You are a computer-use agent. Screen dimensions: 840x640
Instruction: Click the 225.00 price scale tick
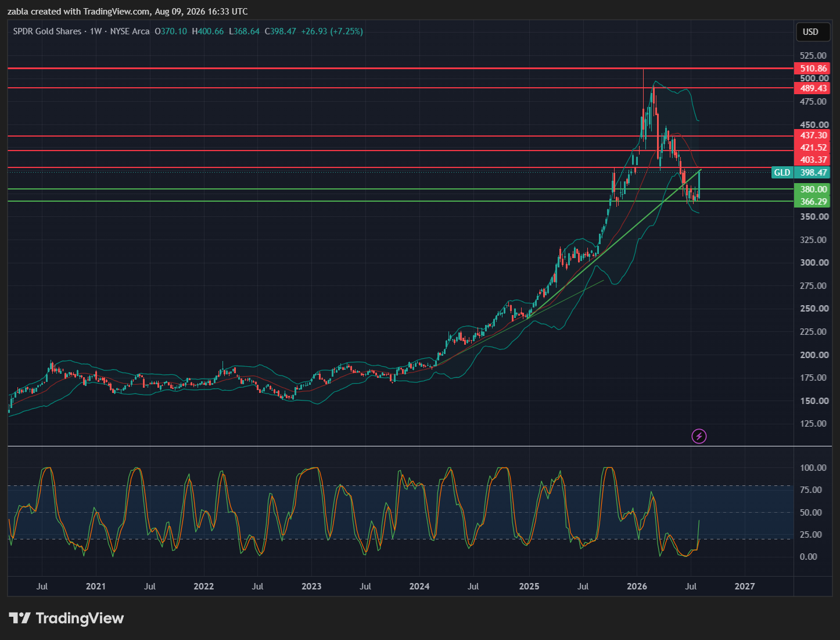pos(813,332)
